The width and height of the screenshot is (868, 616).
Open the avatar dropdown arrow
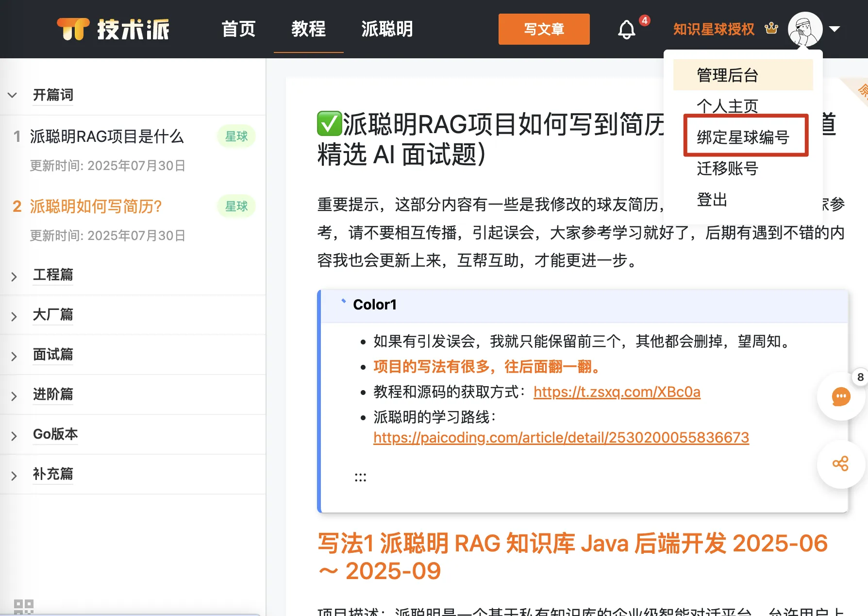pos(835,29)
